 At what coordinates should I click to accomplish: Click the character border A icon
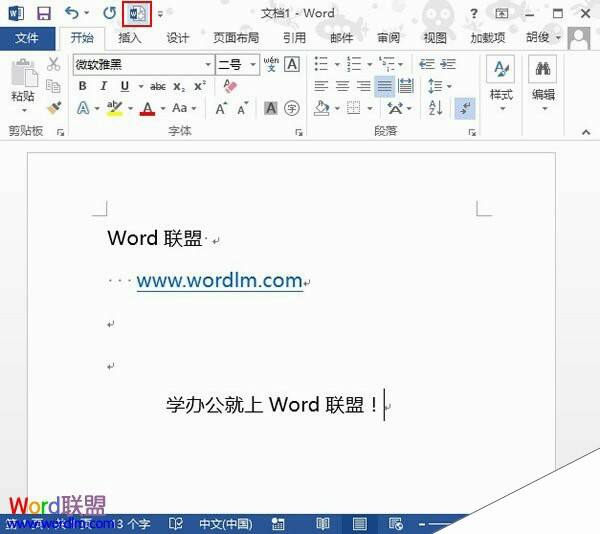pyautogui.click(x=292, y=64)
